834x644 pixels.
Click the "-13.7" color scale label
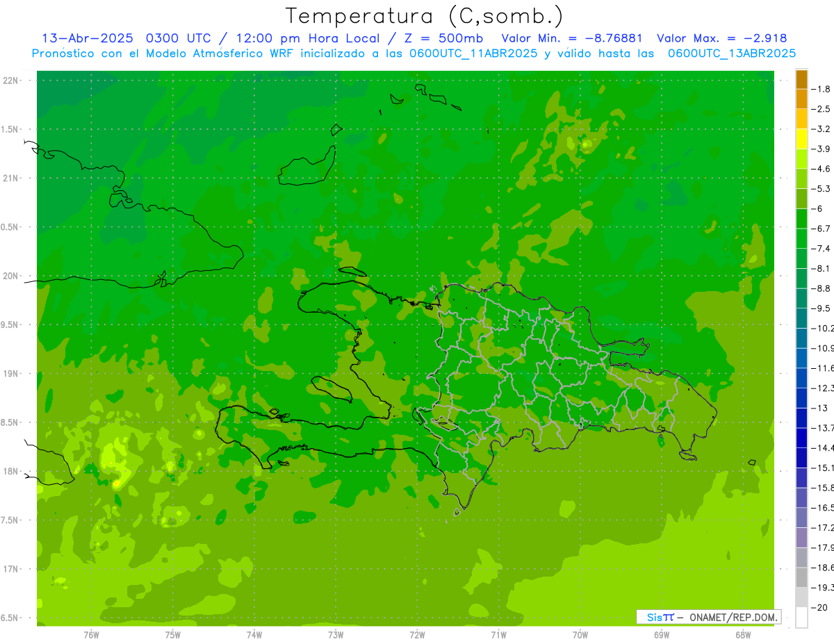[x=824, y=428]
